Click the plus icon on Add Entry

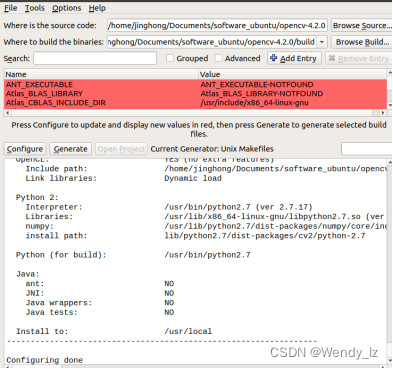274,58
